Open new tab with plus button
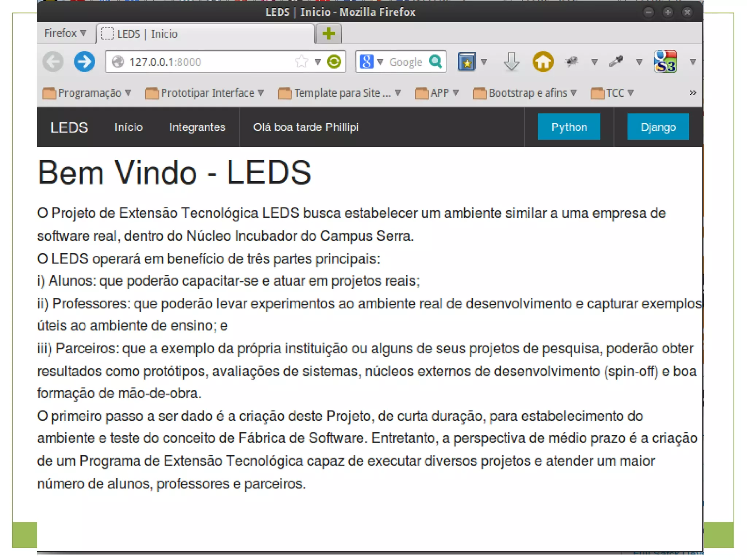Image resolution: width=747 pixels, height=560 pixels. click(x=329, y=34)
